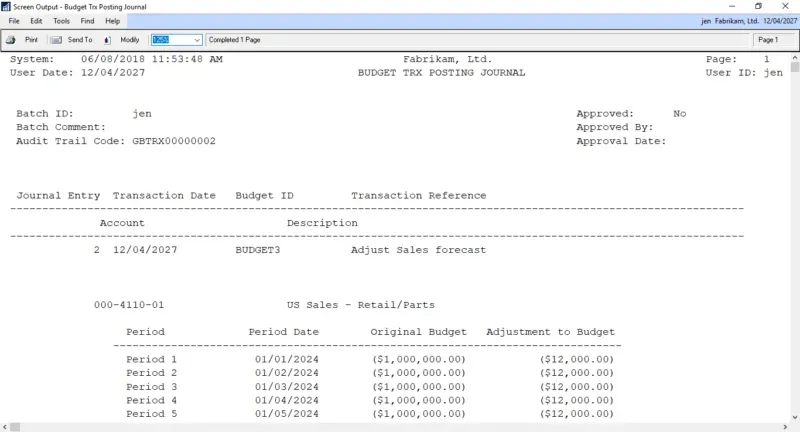
Task: Open the Help menu
Action: click(112, 21)
